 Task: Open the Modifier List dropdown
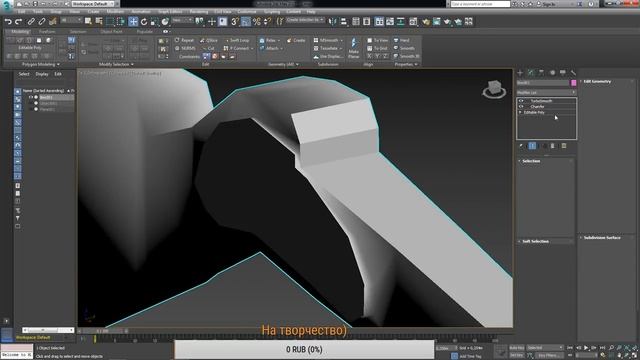546,93
